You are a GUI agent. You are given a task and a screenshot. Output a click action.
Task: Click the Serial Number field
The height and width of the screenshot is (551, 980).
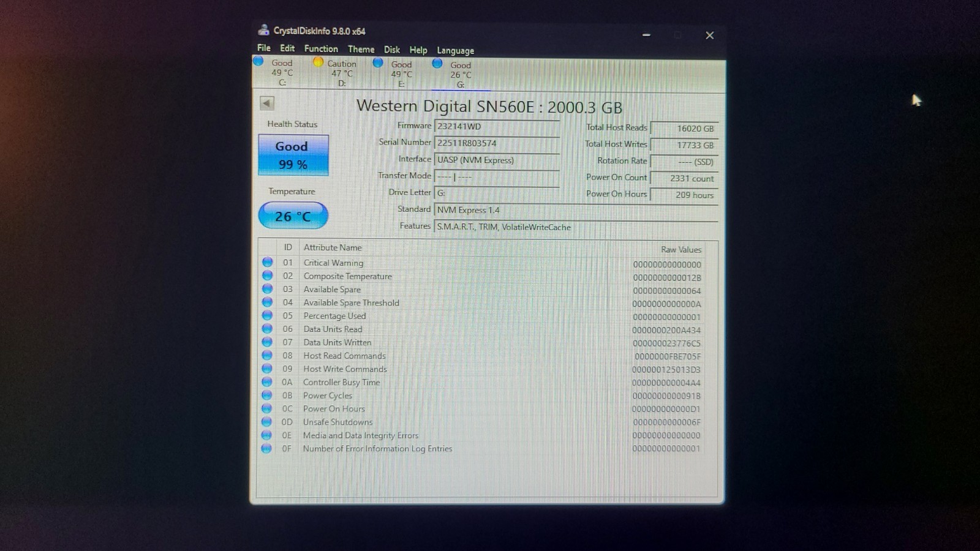[x=497, y=143]
